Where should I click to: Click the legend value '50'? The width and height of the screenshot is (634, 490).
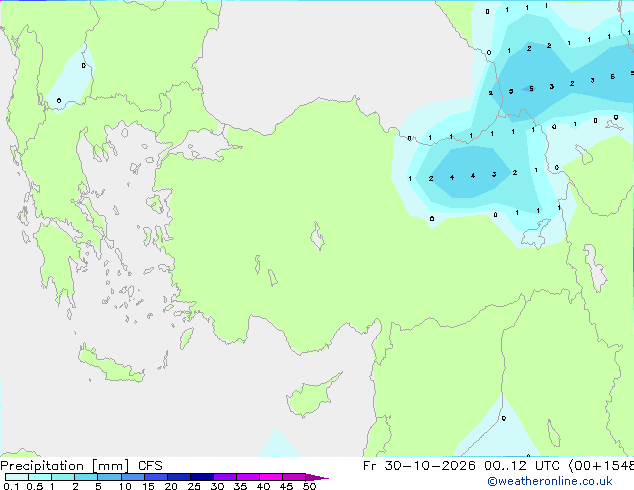pos(309,486)
